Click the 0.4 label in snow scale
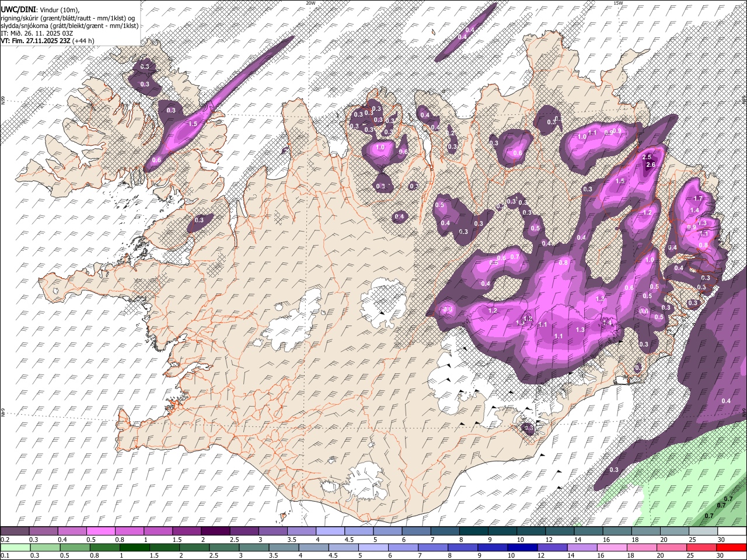This screenshot has width=747, height=560. pos(62,540)
